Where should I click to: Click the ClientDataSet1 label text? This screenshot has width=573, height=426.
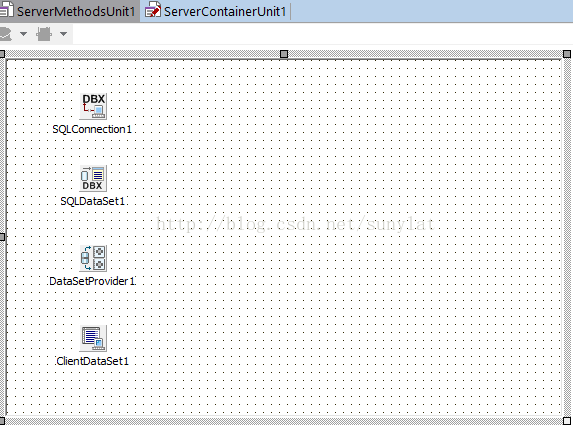coord(93,361)
